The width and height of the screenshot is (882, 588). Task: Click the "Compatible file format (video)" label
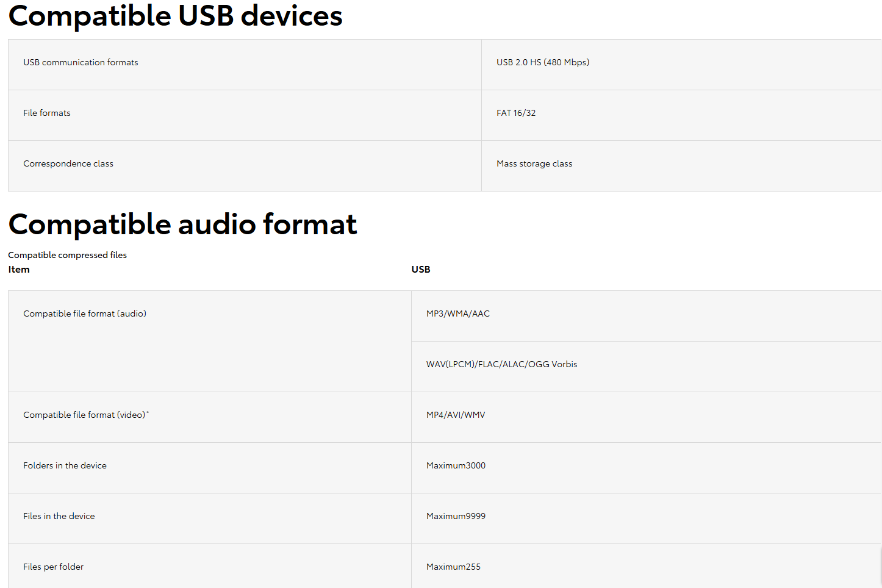point(85,415)
